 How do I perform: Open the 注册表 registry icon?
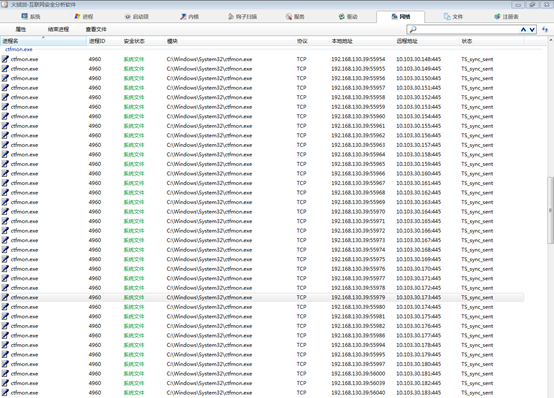coord(497,17)
